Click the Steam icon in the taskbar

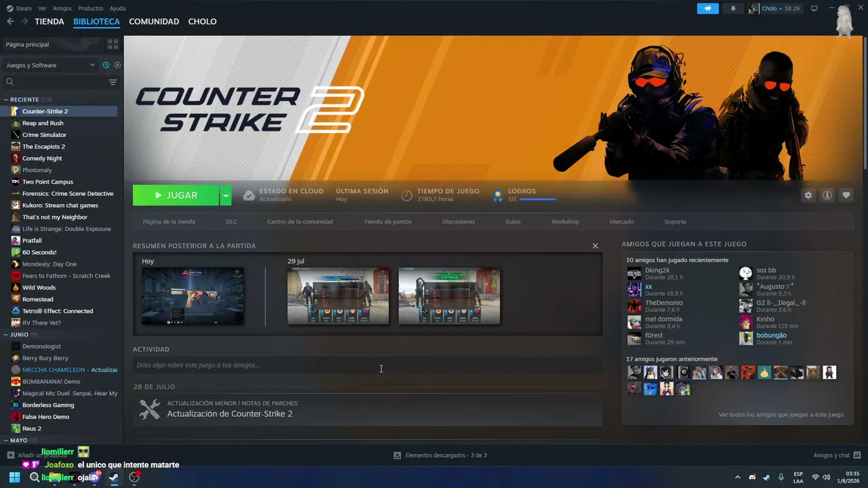point(114,477)
